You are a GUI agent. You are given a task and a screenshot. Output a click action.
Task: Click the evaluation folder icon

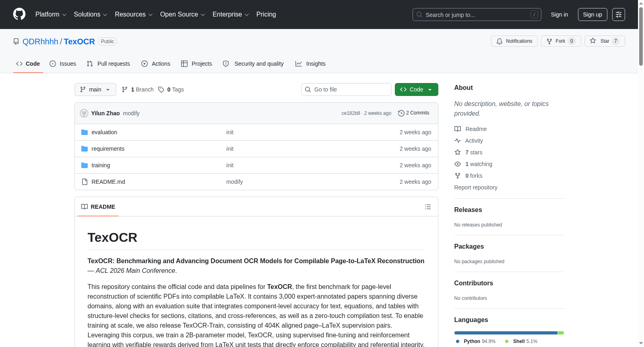85,132
